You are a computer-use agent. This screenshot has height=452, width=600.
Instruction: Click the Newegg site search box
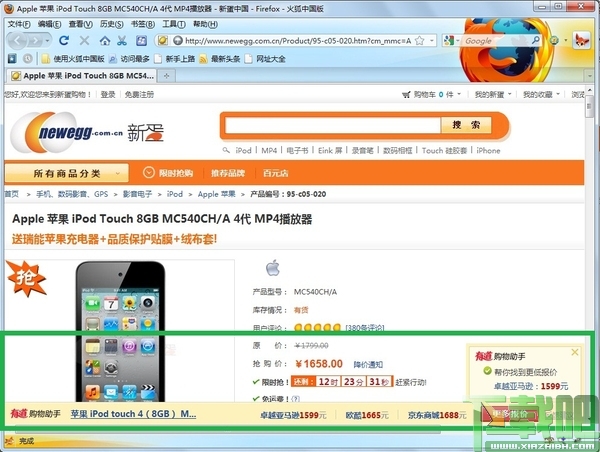point(333,125)
